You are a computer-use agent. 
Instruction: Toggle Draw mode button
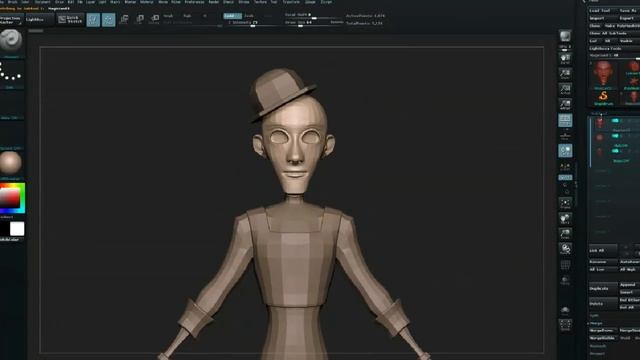click(109, 19)
